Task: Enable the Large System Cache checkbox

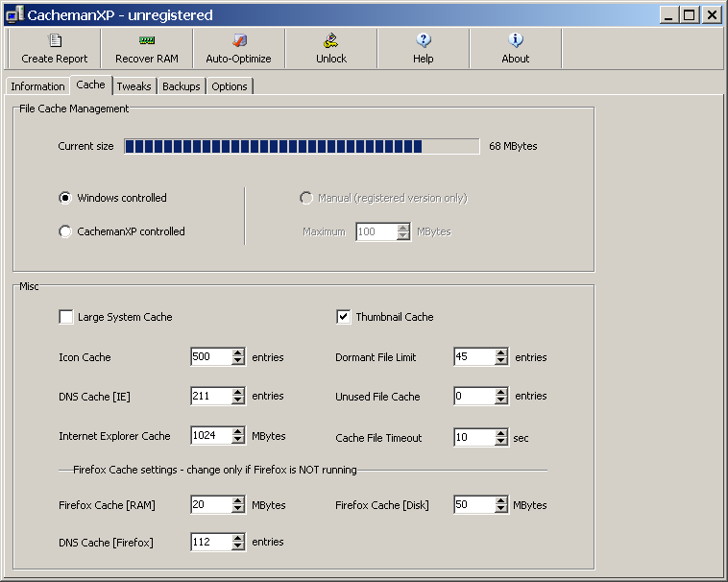Action: 66,317
